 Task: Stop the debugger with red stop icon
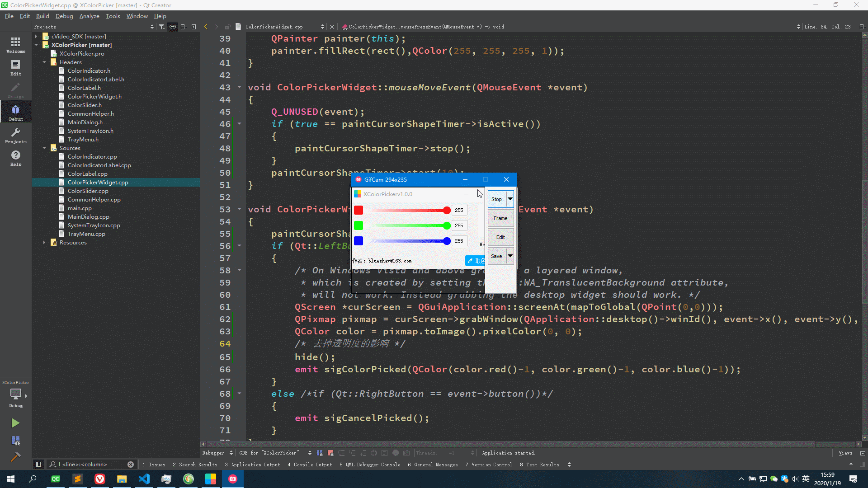pyautogui.click(x=330, y=453)
